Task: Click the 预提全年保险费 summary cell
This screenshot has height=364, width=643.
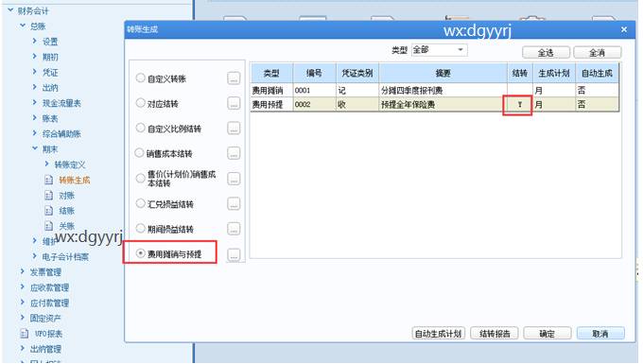Action: [443, 105]
